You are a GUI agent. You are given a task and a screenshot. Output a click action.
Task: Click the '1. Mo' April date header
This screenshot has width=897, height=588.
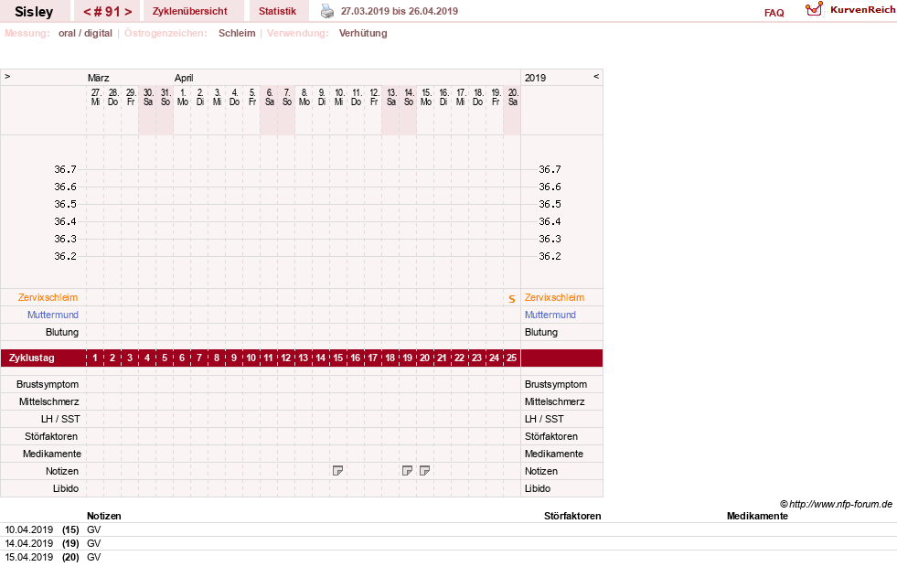click(x=183, y=97)
